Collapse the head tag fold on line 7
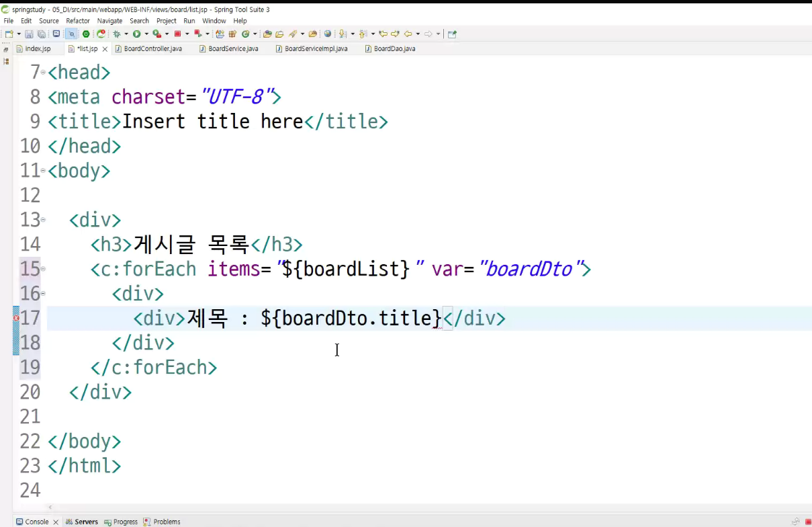812x527 pixels. point(44,72)
